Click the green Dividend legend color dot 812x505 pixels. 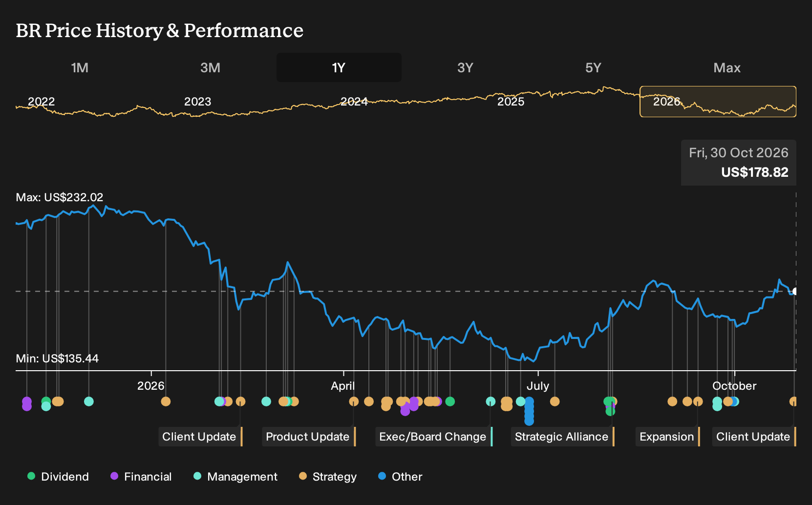[x=31, y=476]
